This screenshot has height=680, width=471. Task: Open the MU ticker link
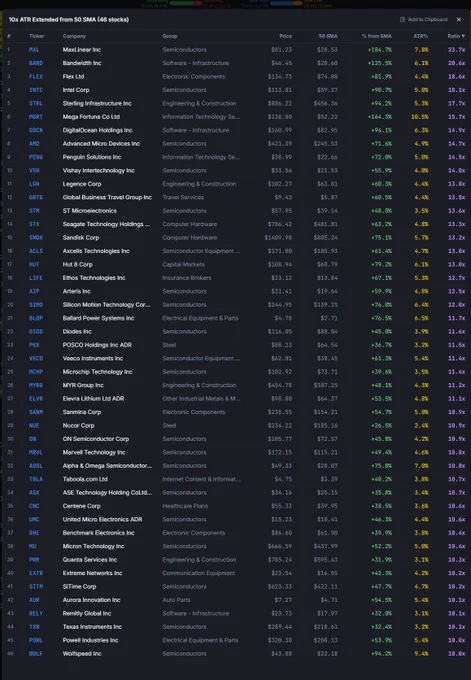[x=32, y=546]
